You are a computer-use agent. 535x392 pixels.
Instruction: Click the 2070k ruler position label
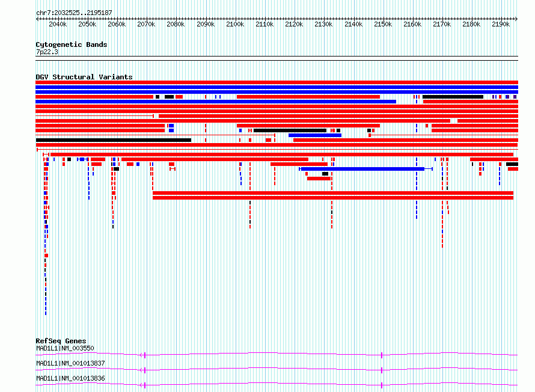[x=146, y=24]
